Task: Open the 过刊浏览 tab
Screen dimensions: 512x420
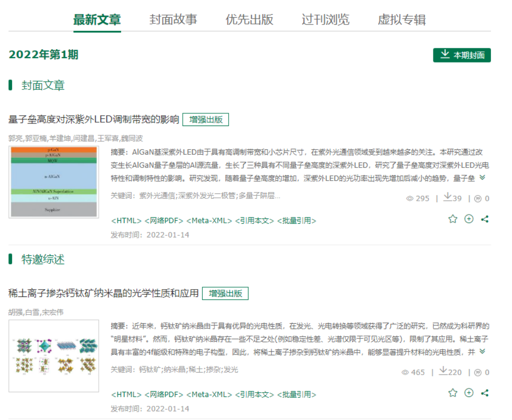Action: click(x=325, y=20)
